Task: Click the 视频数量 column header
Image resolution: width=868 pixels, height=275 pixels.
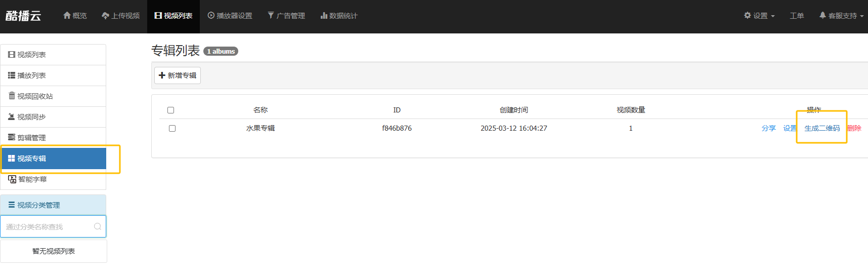Action: [x=631, y=110]
